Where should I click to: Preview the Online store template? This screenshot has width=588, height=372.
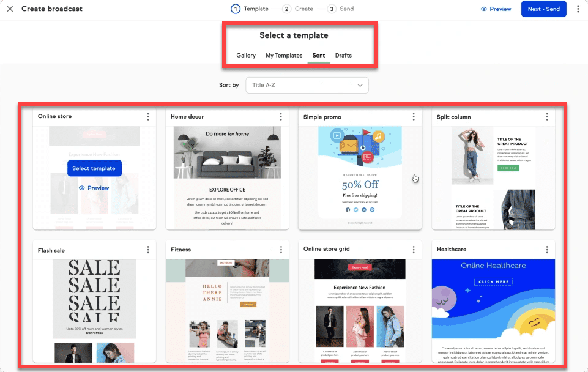tap(94, 188)
